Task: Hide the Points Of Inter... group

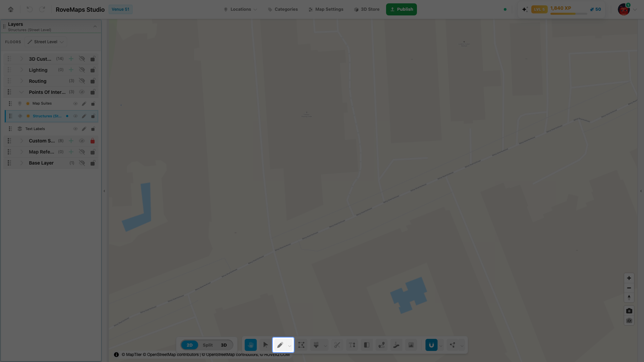Action: (x=82, y=92)
